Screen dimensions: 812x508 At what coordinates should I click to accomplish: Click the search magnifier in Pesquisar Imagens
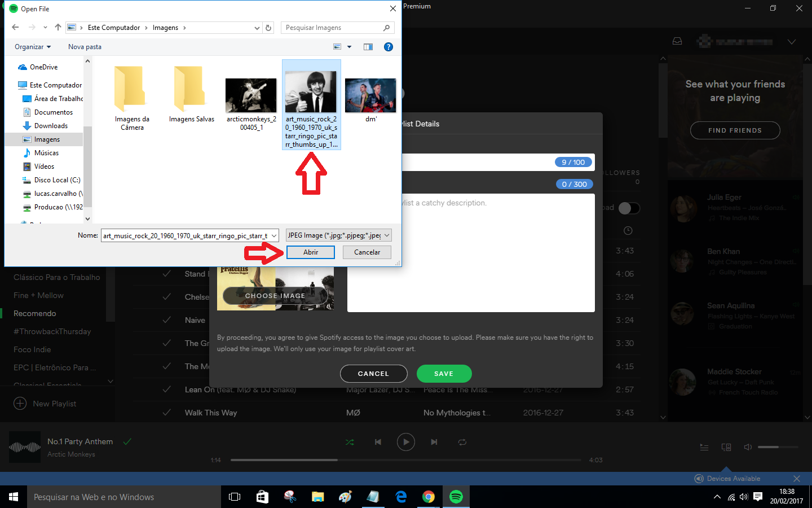(386, 28)
